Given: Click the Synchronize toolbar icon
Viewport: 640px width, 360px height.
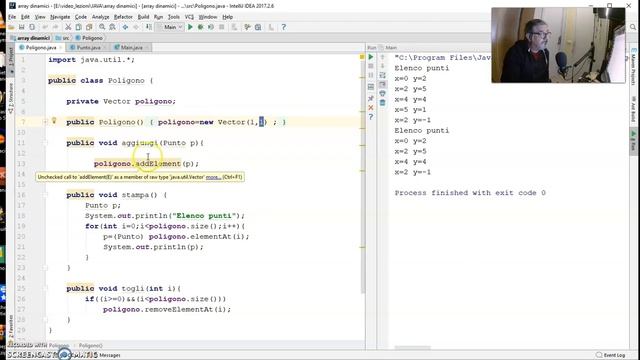Looking at the screenshot, I should (32, 27).
